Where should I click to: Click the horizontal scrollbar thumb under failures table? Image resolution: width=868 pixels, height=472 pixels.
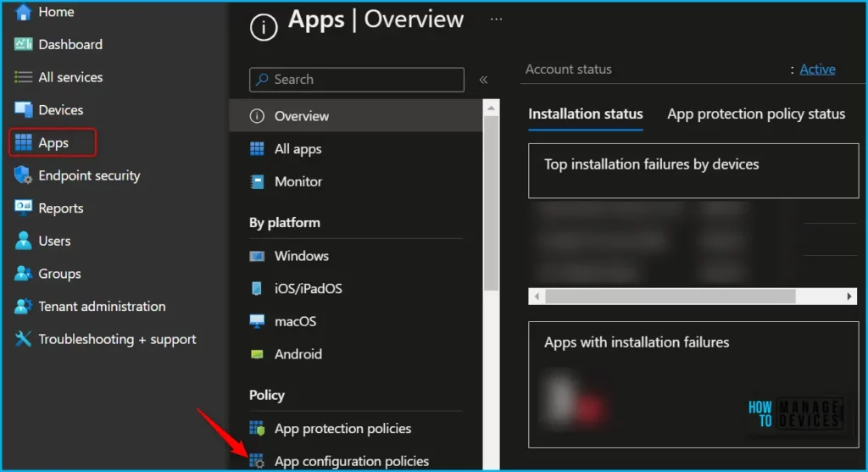670,297
